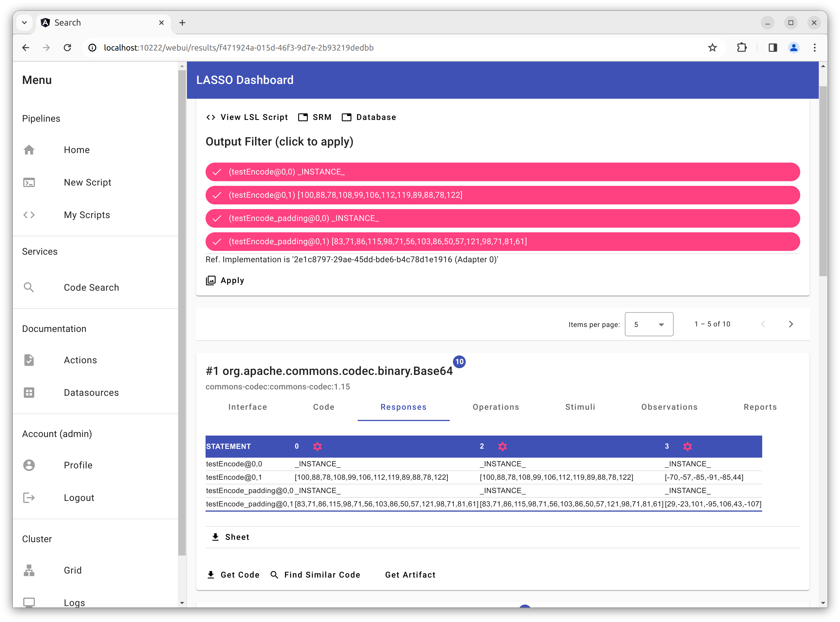Go to next page of results
The width and height of the screenshot is (840, 622).
[790, 324]
